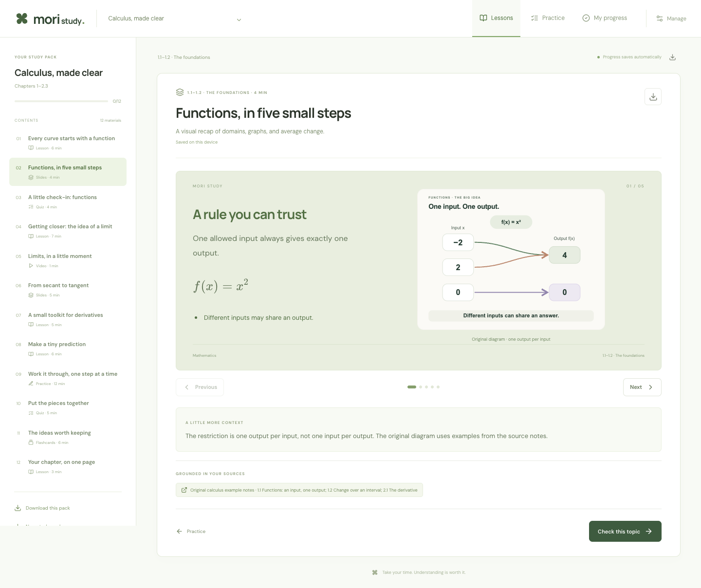
Task: Switch to the Lessons tab
Action: click(496, 18)
